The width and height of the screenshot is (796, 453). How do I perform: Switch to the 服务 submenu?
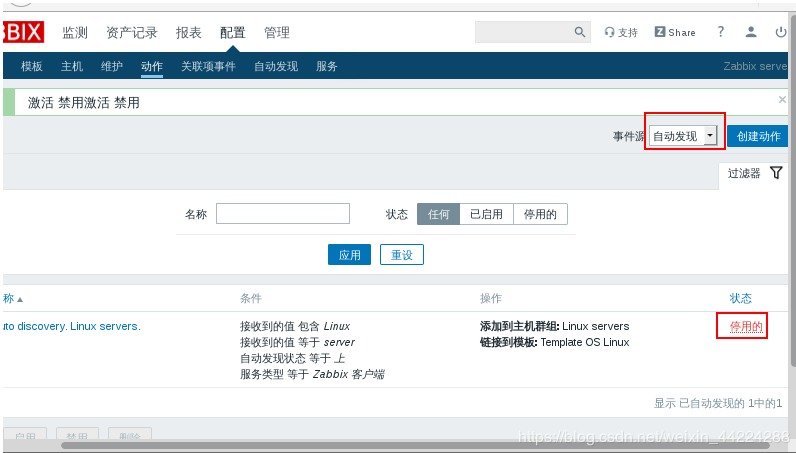(x=326, y=66)
